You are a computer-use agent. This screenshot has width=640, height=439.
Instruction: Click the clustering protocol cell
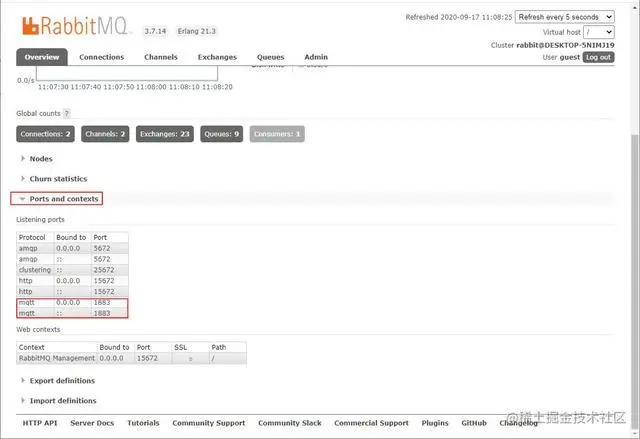pyautogui.click(x=35, y=270)
